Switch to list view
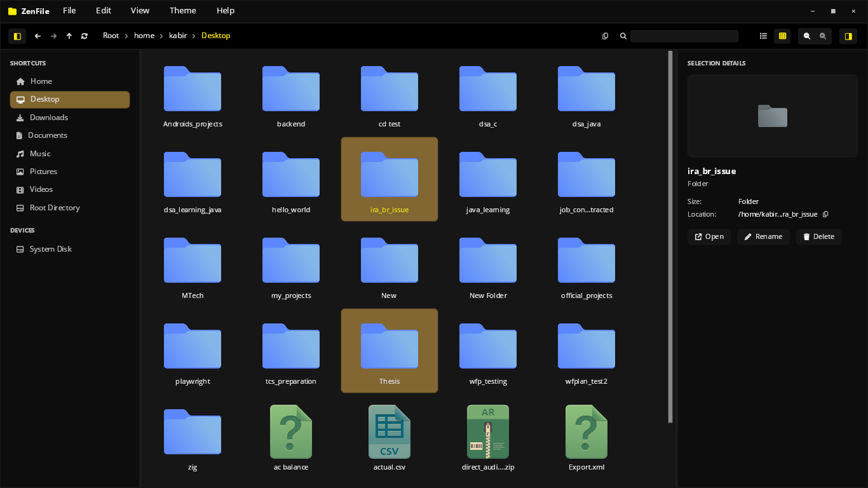This screenshot has height=488, width=868. [x=763, y=36]
